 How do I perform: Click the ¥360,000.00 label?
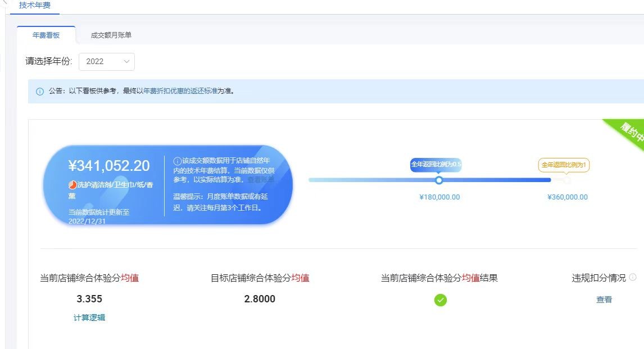(568, 197)
